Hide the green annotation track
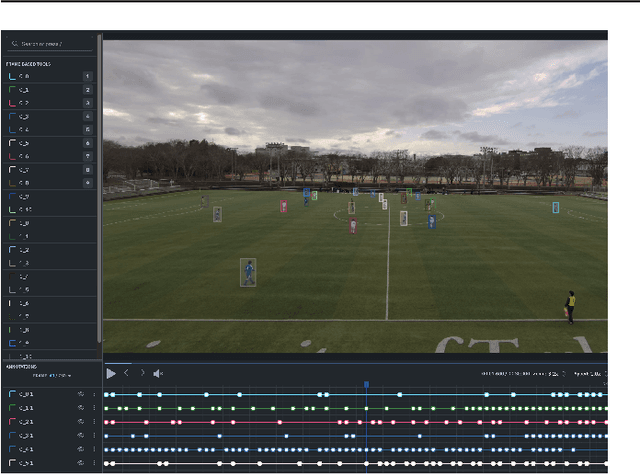 coord(79,408)
